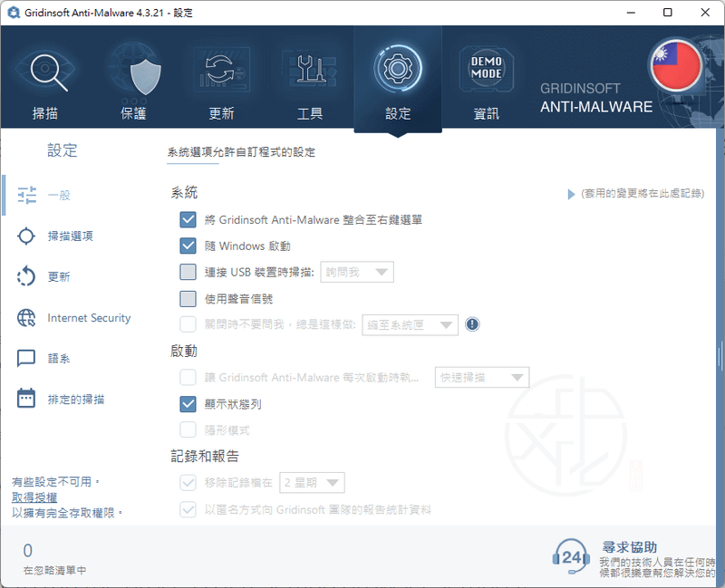This screenshot has height=588, width=725.
Task: Click the blue exclamation info icon
Action: point(472,324)
